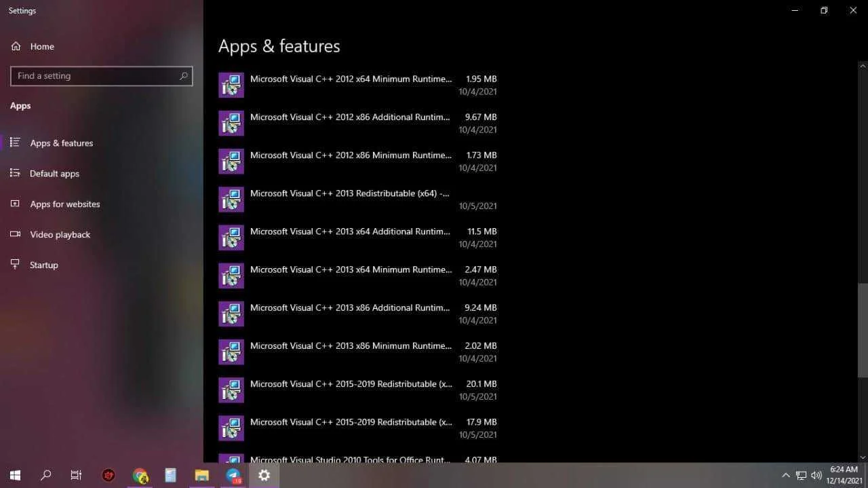Click icon of Visual C++ 2013 x64 Additional Runtime
Screen dimensions: 868x488
click(231, 238)
